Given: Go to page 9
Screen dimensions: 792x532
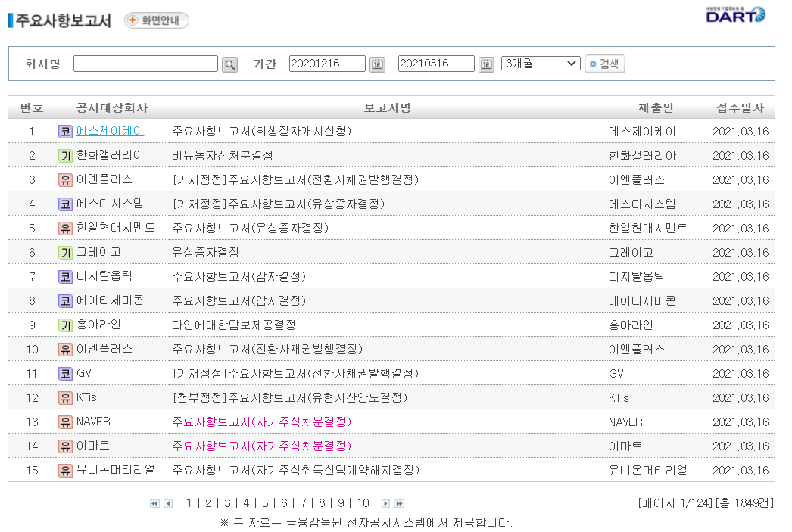Looking at the screenshot, I should click(341, 503).
